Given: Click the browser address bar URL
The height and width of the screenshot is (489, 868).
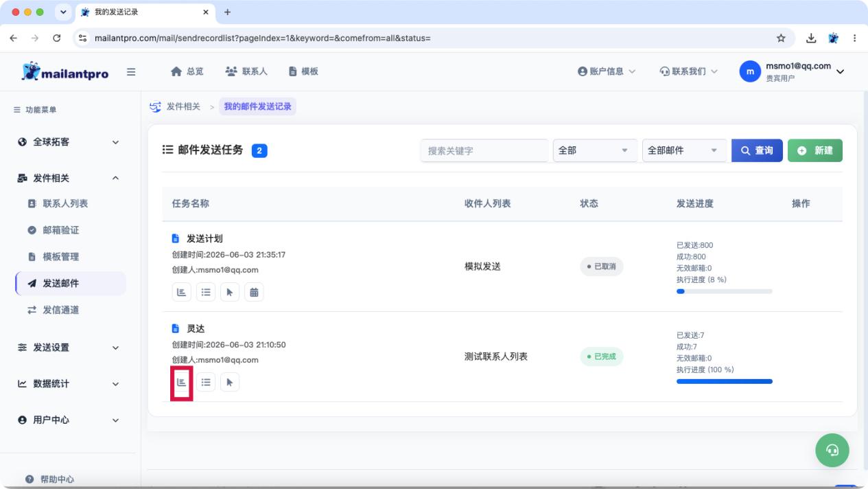Looking at the screenshot, I should (263, 38).
